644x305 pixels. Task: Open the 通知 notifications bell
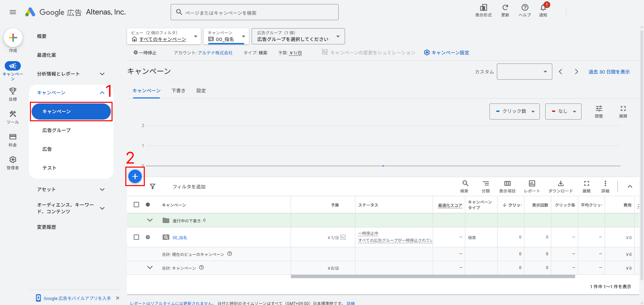point(543,8)
